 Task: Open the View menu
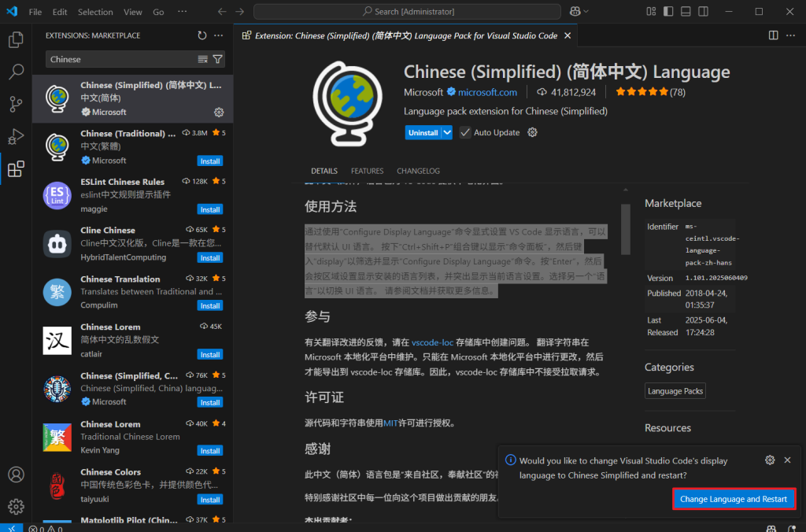[x=132, y=12]
